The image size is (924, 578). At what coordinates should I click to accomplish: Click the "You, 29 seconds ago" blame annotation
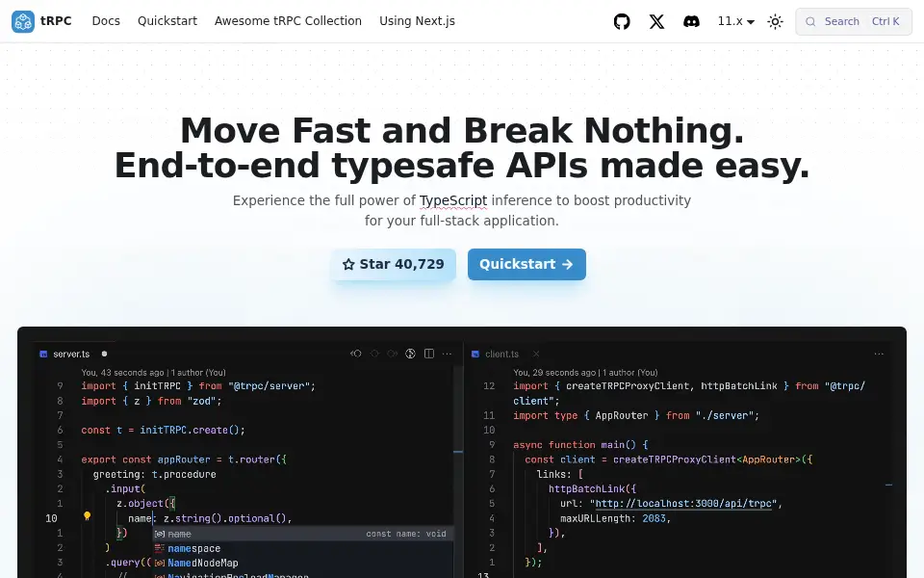(x=586, y=373)
